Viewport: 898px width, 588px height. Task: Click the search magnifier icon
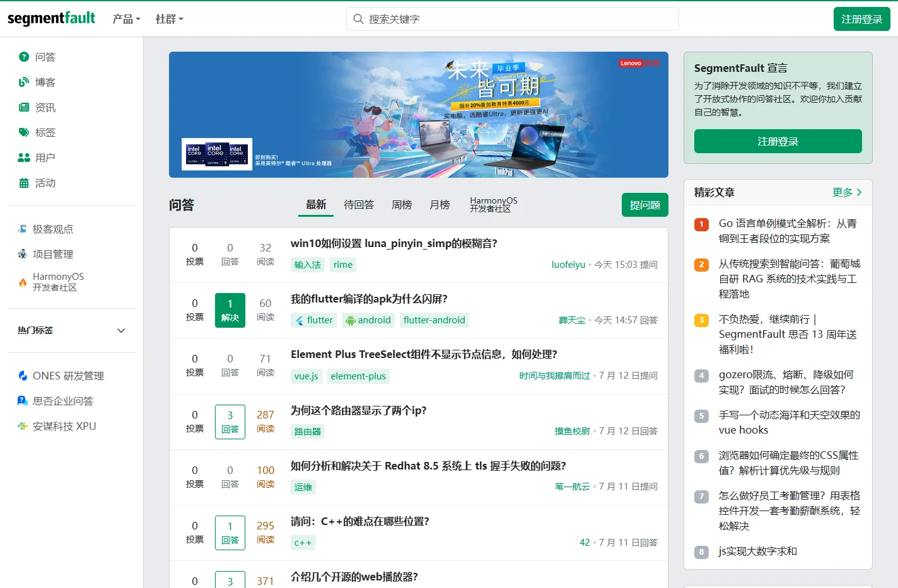coord(358,19)
